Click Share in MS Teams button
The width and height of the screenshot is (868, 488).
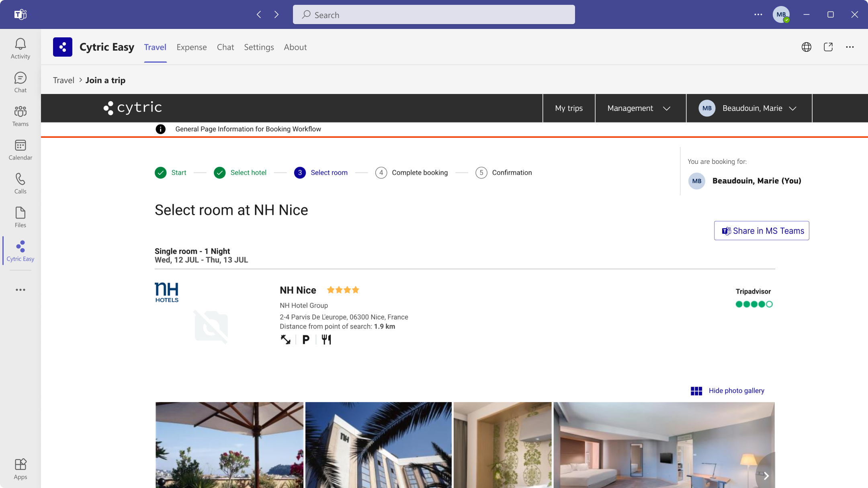[761, 231]
